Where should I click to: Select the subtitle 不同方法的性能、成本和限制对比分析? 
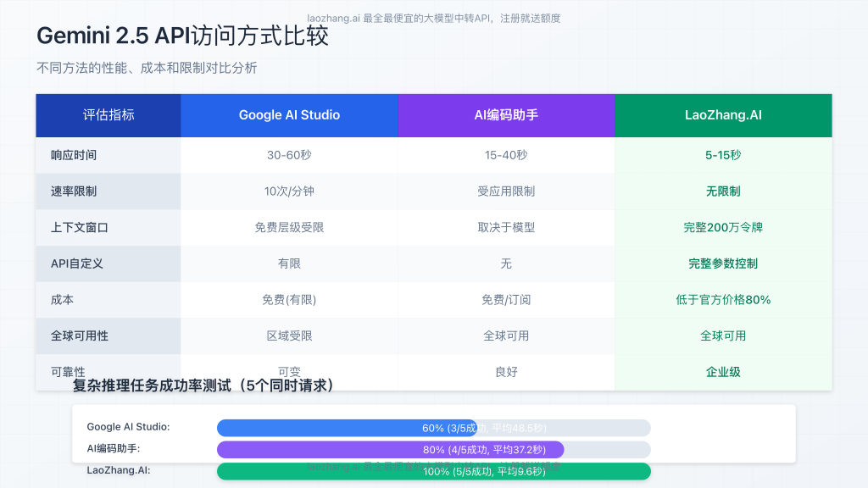coord(147,68)
